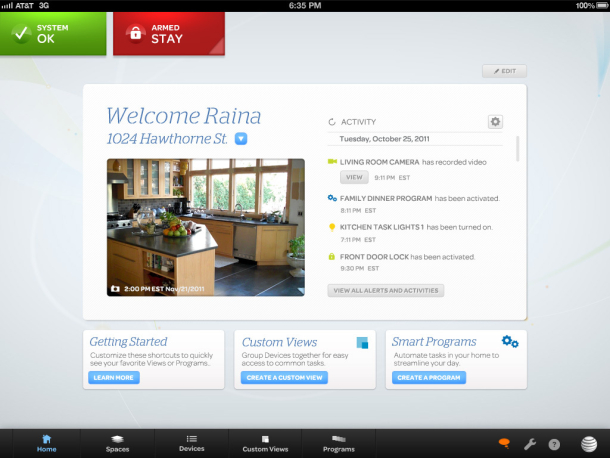Toggle the Armed Stay status tile
The image size is (610, 458).
[x=169, y=34]
